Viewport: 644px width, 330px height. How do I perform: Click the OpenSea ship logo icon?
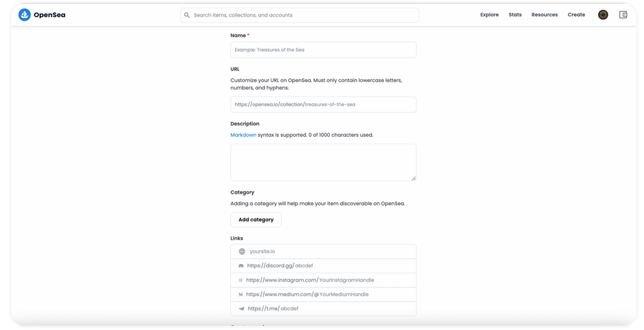24,15
